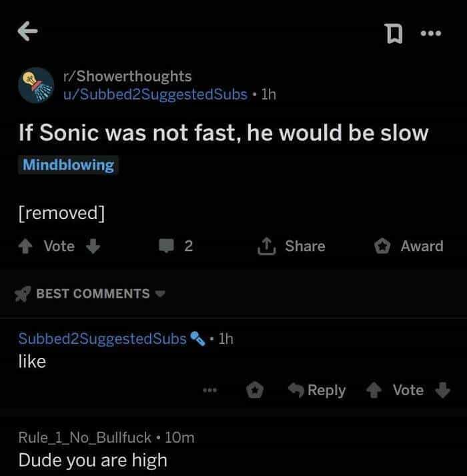Open the post's comments bubble icon
This screenshot has width=467, height=476.
pos(166,246)
